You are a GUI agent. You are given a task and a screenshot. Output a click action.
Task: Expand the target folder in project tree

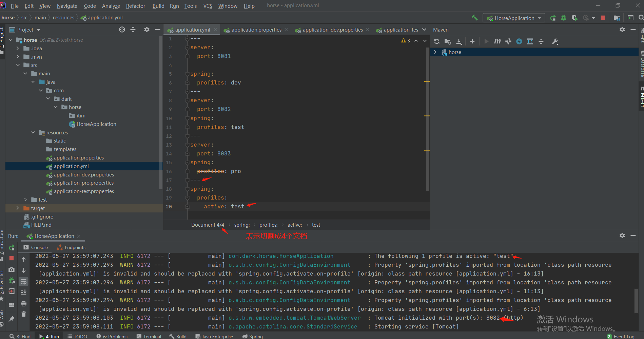pos(18,208)
